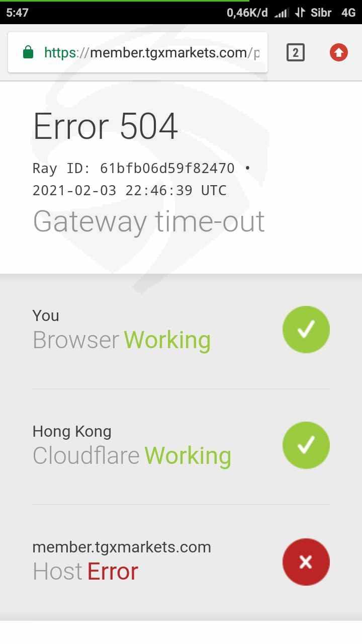Tap the Error 504 heading
Screen dimensions: 362x644
coord(106,126)
